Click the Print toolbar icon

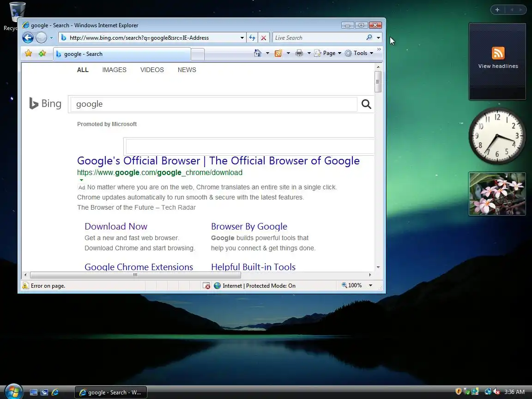pyautogui.click(x=299, y=53)
